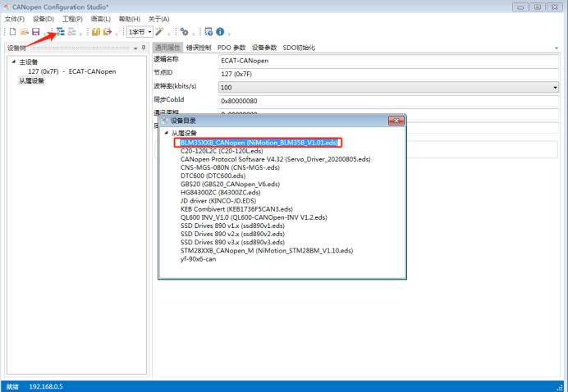Switch to the 设备参数 tab

click(x=264, y=48)
